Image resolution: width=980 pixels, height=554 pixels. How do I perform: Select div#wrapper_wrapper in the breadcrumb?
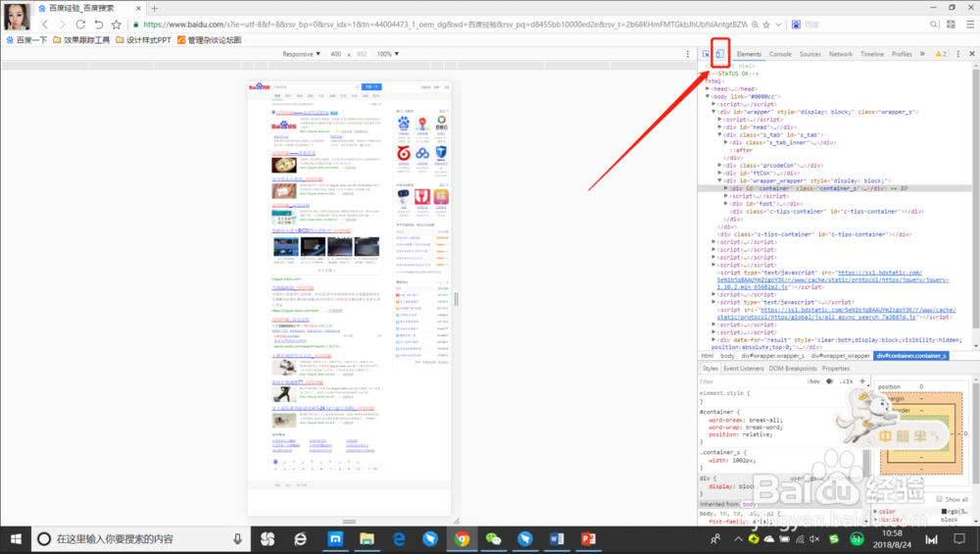click(840, 355)
